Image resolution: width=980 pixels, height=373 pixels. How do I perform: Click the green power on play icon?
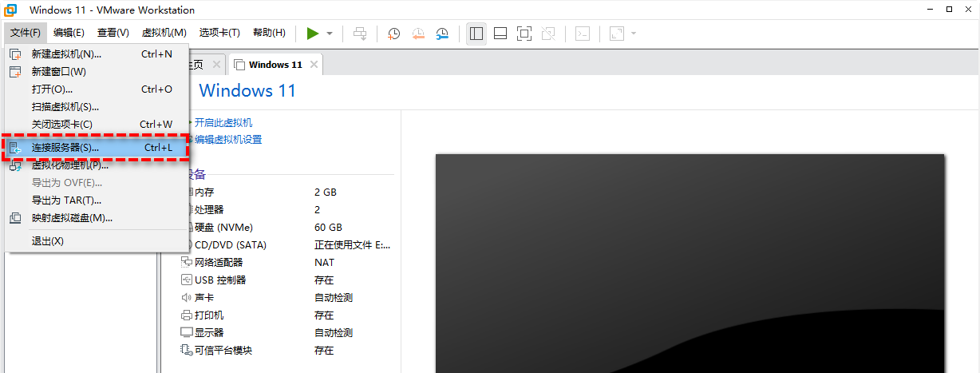point(312,34)
